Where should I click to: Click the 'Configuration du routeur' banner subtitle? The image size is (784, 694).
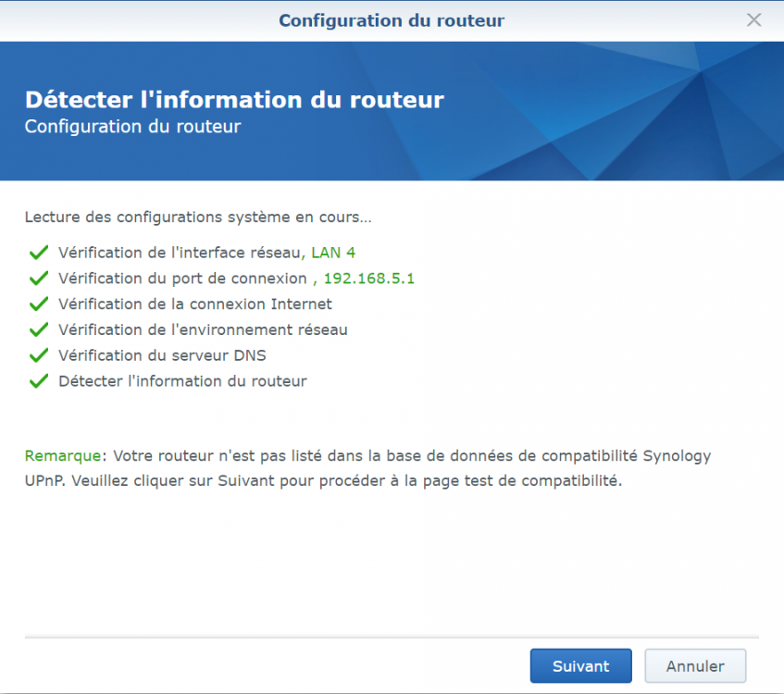[132, 127]
